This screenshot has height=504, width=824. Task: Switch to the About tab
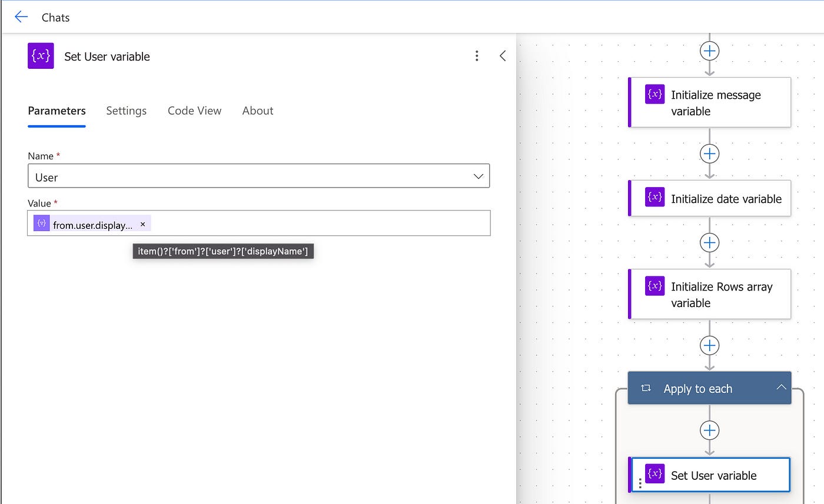click(x=258, y=111)
